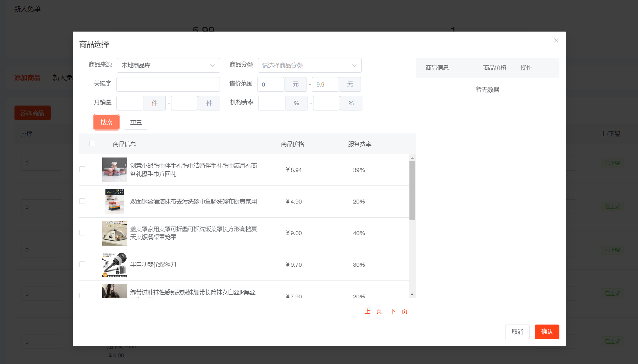Expand the 商品分类 category dropdown

click(309, 65)
